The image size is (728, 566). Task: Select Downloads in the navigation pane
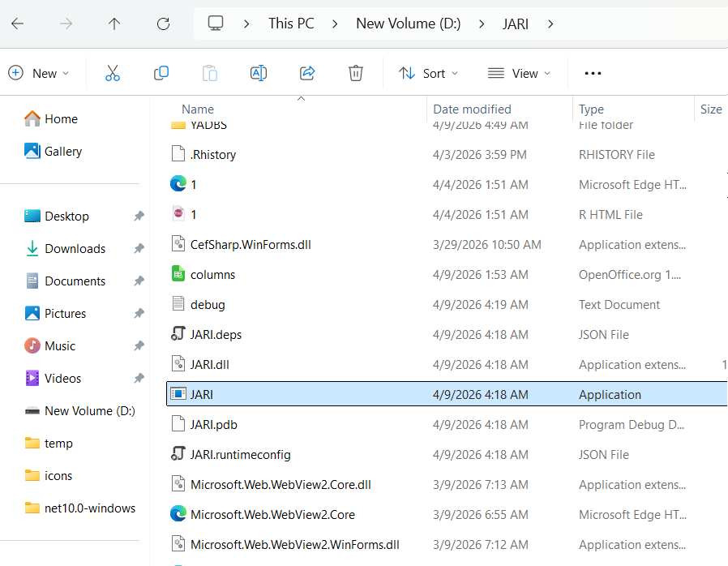click(75, 249)
